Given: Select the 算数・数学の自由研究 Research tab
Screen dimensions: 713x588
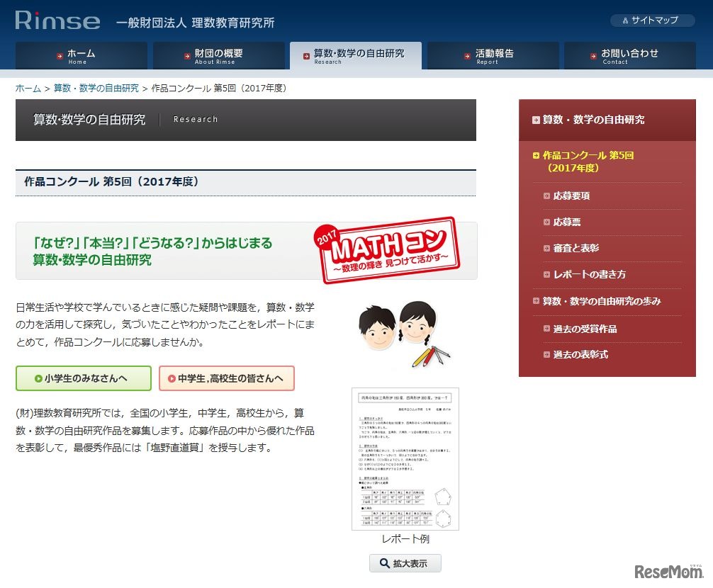Looking at the screenshot, I should [x=356, y=56].
